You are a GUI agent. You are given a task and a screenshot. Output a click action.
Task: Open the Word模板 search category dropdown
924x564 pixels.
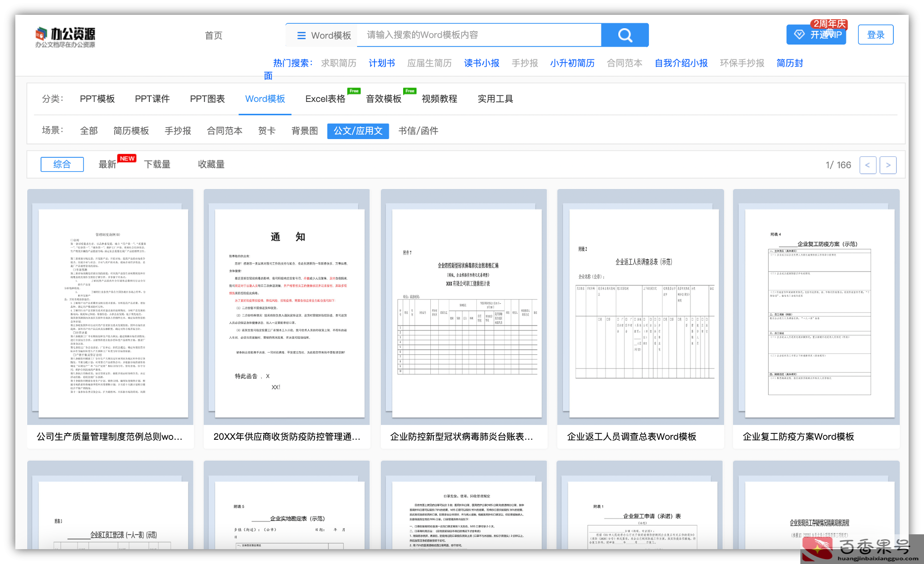(x=323, y=35)
